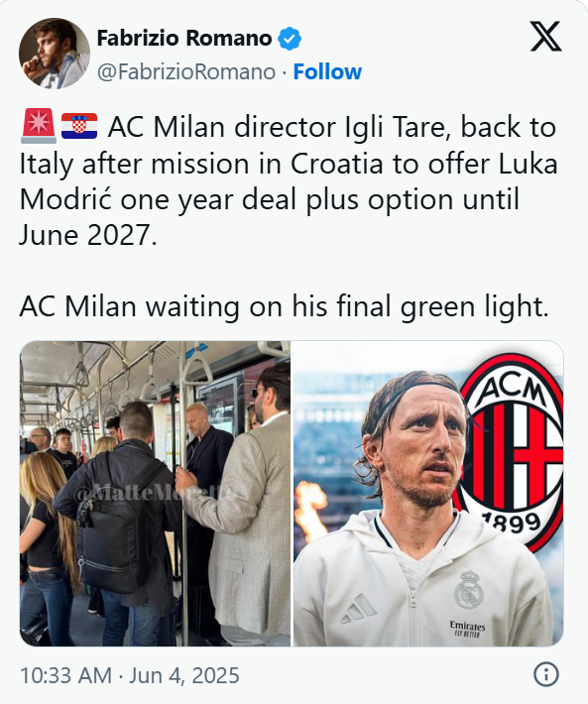Click the Real Madrid crest on the hoodie
This screenshot has width=588, height=704.
(469, 589)
